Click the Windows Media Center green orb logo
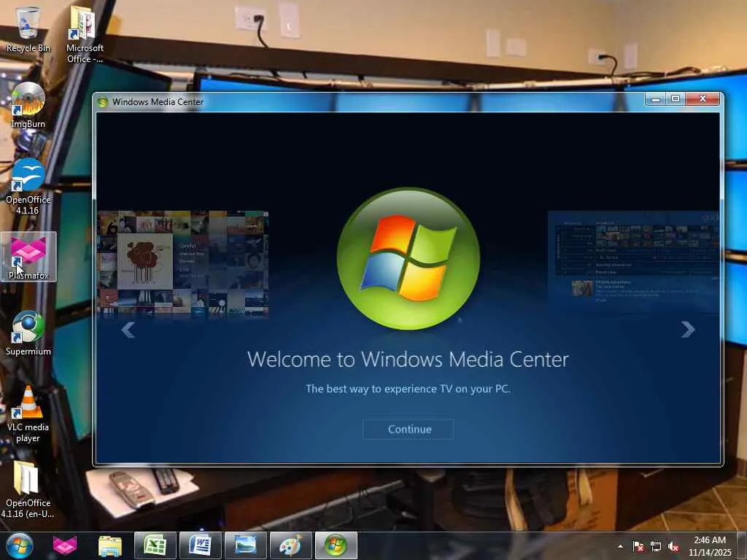Viewport: 747px width, 560px height. (409, 259)
